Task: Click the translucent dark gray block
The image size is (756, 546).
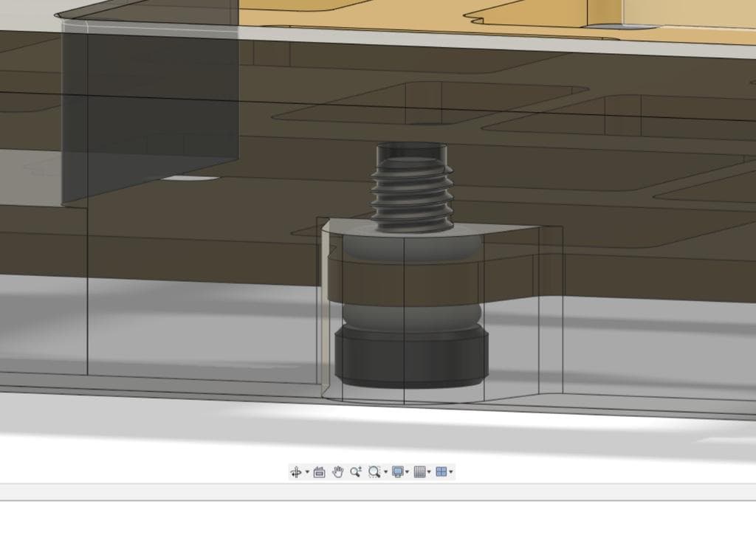Action: (148, 111)
